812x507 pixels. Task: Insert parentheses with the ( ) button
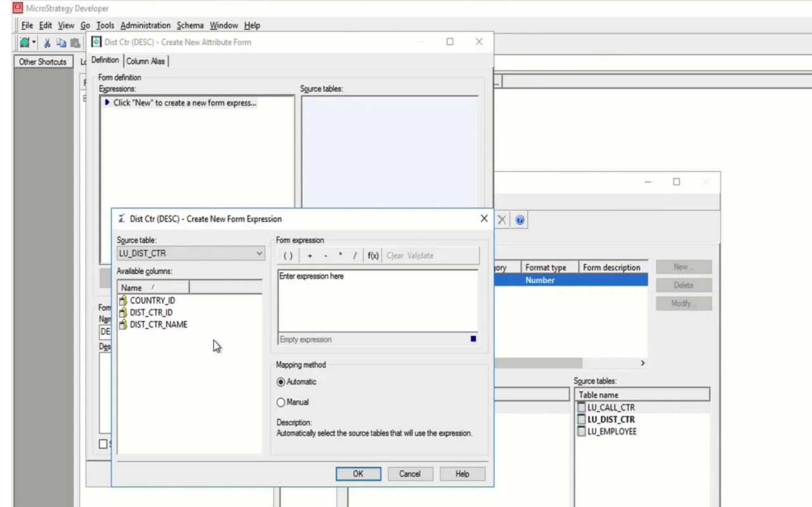tap(288, 256)
